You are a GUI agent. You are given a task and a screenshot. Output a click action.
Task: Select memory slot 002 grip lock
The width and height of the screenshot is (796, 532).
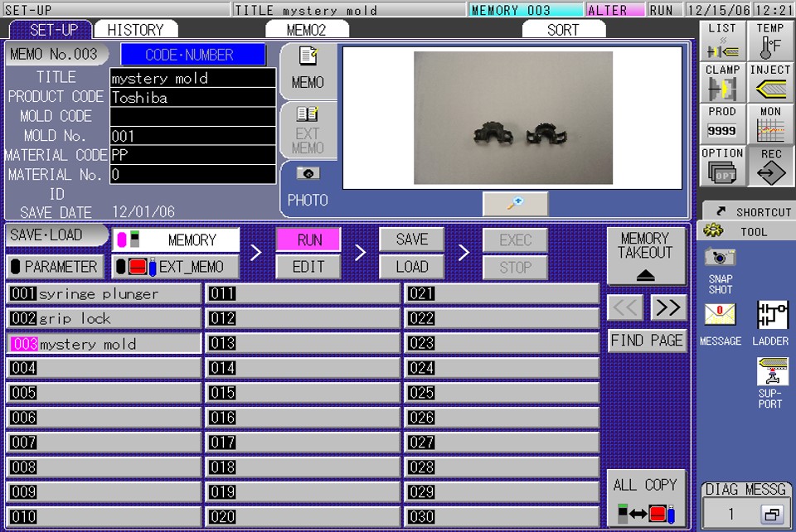(103, 318)
